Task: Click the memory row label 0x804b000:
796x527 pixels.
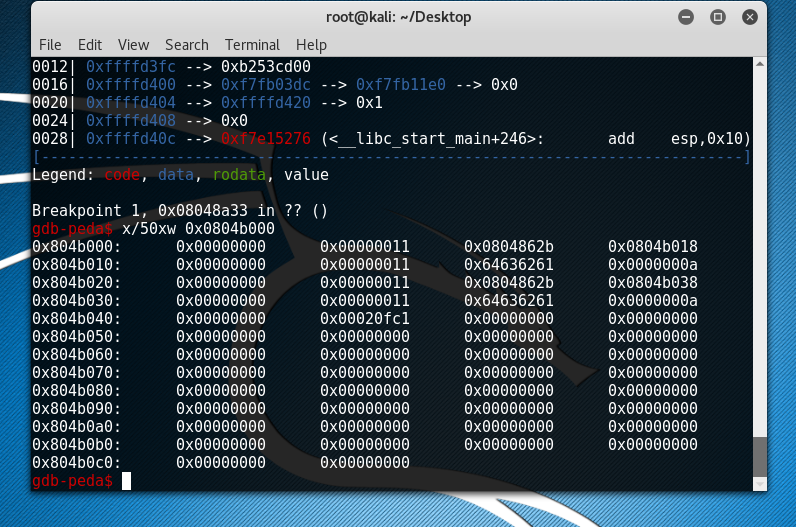Action: click(x=77, y=247)
